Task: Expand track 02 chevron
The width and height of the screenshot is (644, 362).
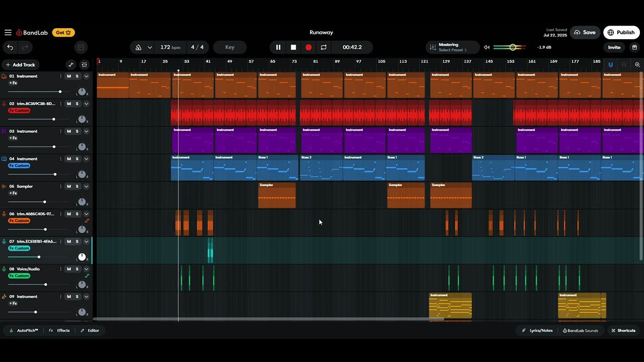Action: [x=86, y=104]
